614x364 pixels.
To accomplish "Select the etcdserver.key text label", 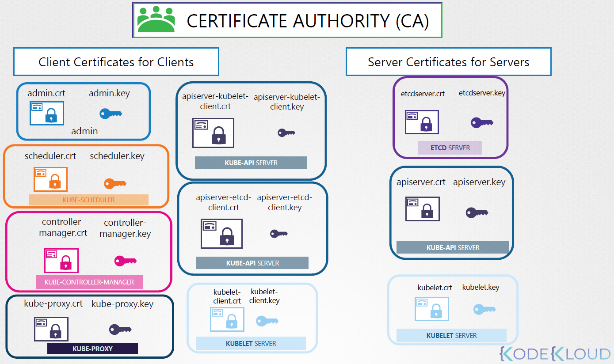I will tap(482, 93).
